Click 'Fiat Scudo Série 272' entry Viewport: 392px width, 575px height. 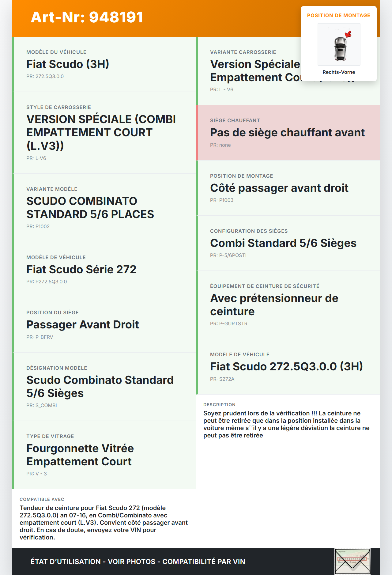click(81, 269)
